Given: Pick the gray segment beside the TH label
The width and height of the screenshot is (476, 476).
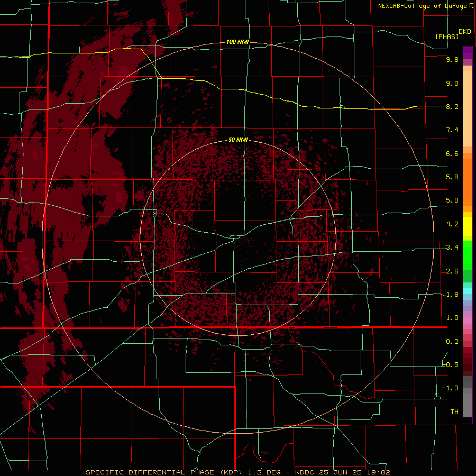Looking at the screenshot, I should tap(467, 405).
